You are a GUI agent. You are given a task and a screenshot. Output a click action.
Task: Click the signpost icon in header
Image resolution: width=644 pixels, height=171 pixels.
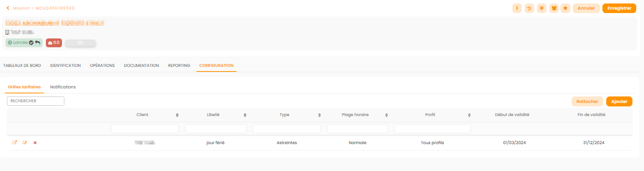[x=542, y=8]
